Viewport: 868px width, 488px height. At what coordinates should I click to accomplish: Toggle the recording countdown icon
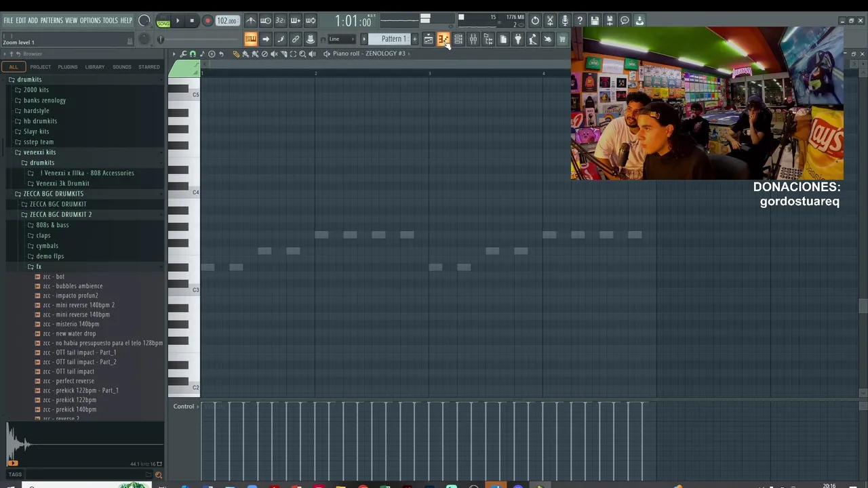coord(281,20)
